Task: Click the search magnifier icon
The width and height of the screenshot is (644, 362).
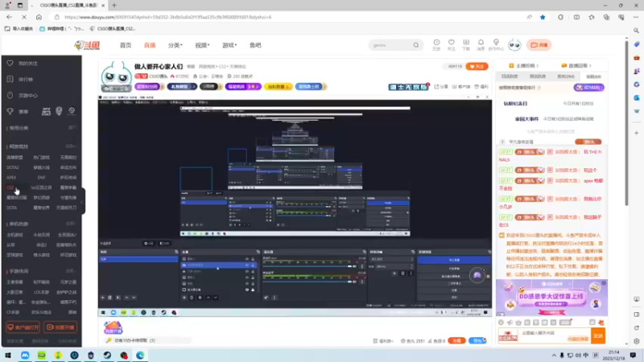Action: 416,45
